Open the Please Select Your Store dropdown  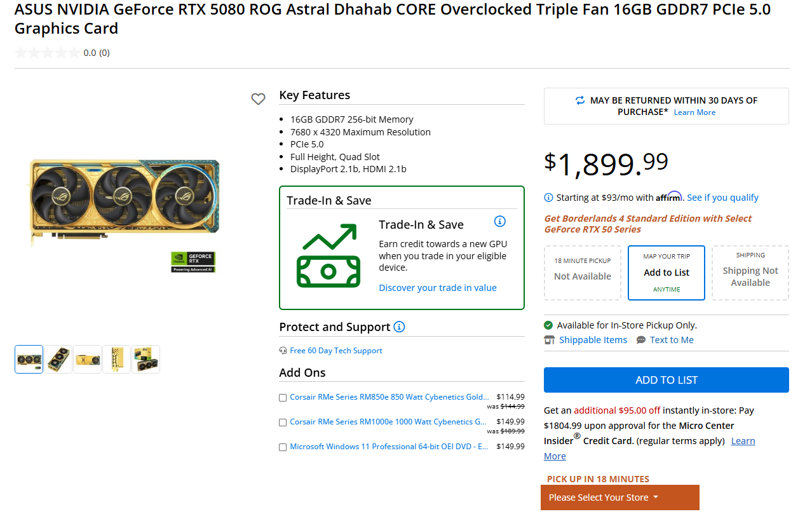(x=619, y=497)
